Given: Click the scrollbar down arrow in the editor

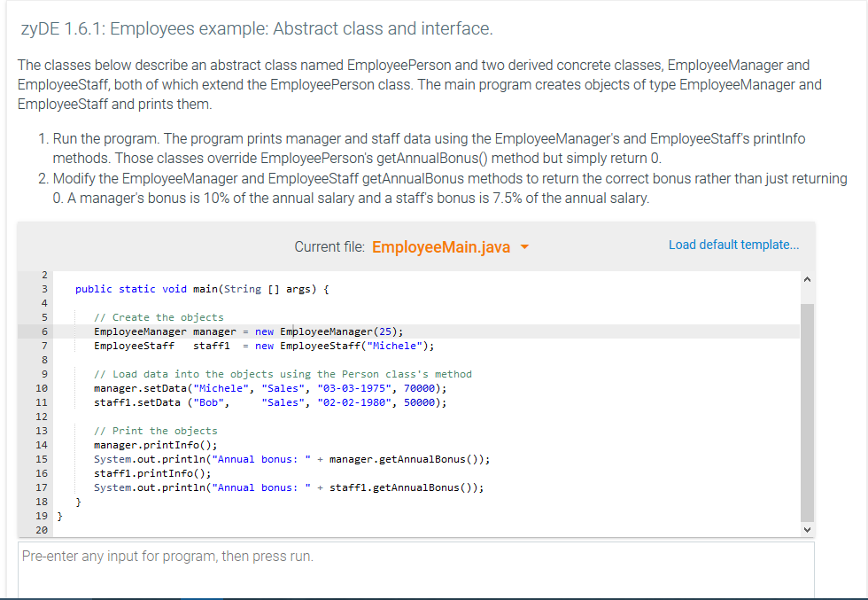Looking at the screenshot, I should pos(806,529).
